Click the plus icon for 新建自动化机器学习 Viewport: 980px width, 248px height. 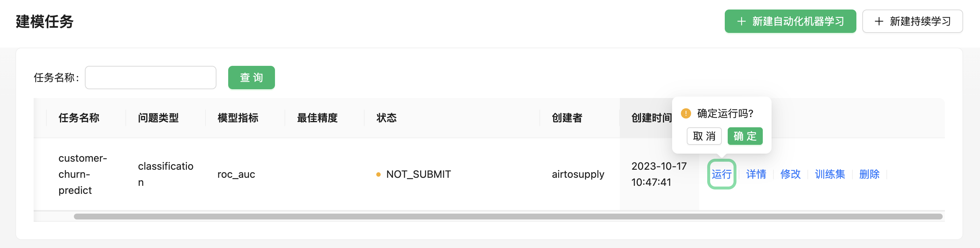pyautogui.click(x=741, y=21)
